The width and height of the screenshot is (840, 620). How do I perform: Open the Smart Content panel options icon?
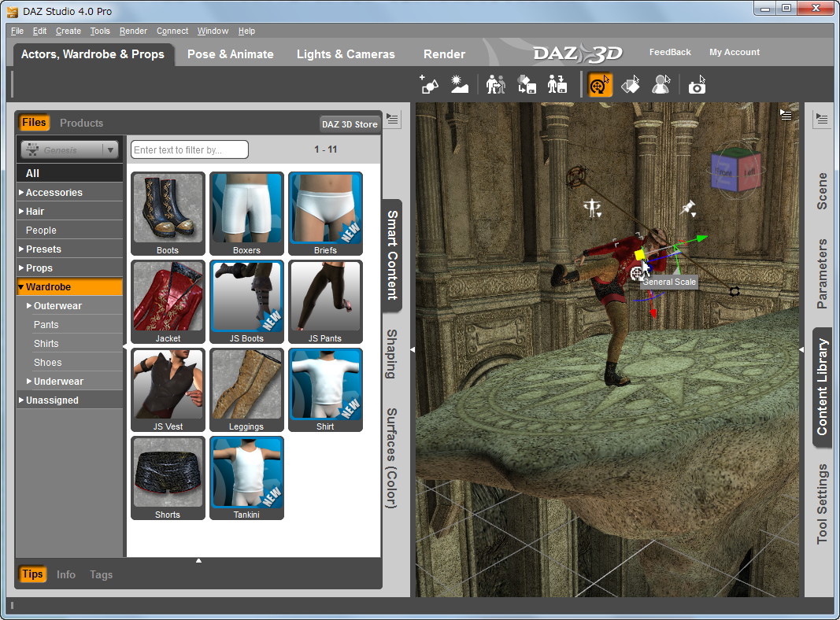(392, 119)
